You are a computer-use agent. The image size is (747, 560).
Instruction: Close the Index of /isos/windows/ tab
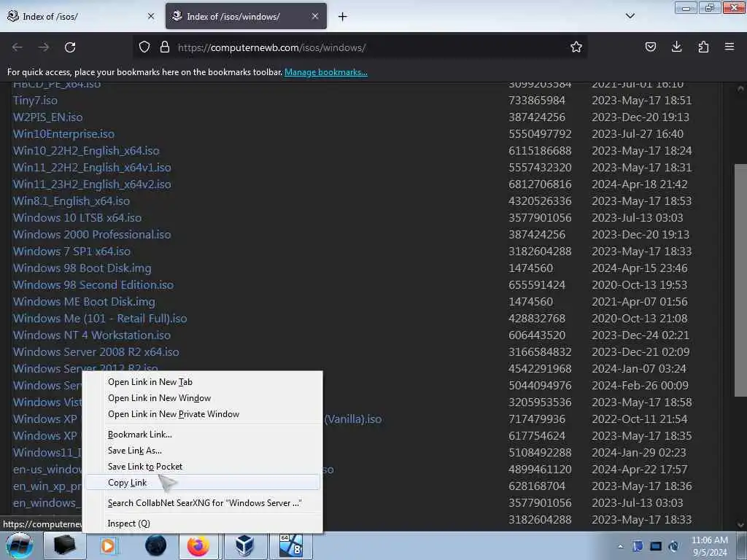(315, 16)
